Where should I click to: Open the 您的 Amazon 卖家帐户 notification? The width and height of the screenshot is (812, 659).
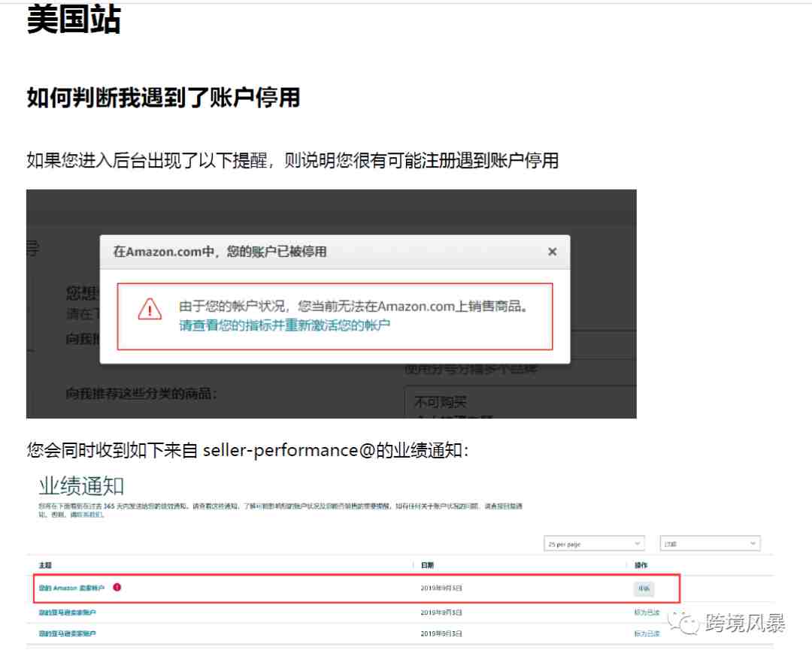coord(71,588)
